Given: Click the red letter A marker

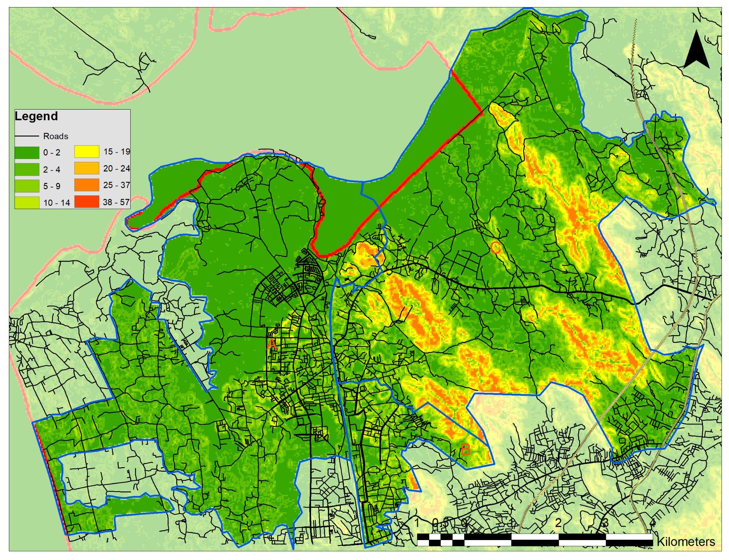Looking at the screenshot, I should (x=272, y=344).
